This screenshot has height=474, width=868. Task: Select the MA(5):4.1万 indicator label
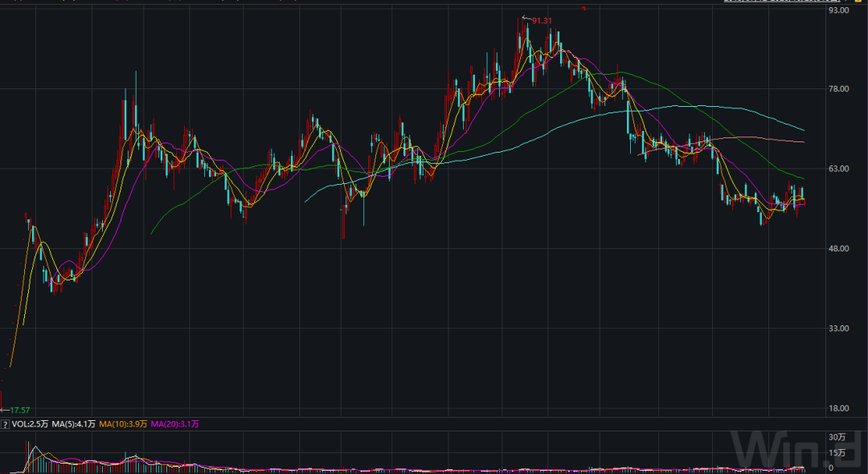74,423
